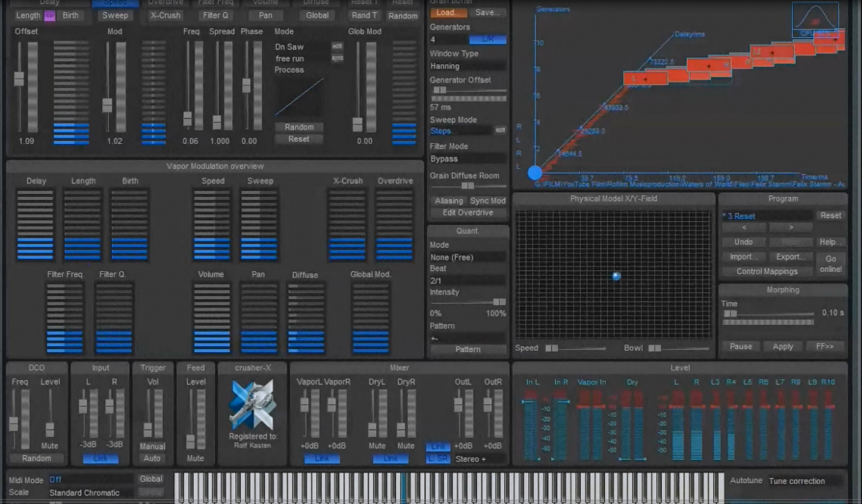Image resolution: width=862 pixels, height=504 pixels.
Task: Toggle the OutL/OutR Link button
Action: click(438, 446)
